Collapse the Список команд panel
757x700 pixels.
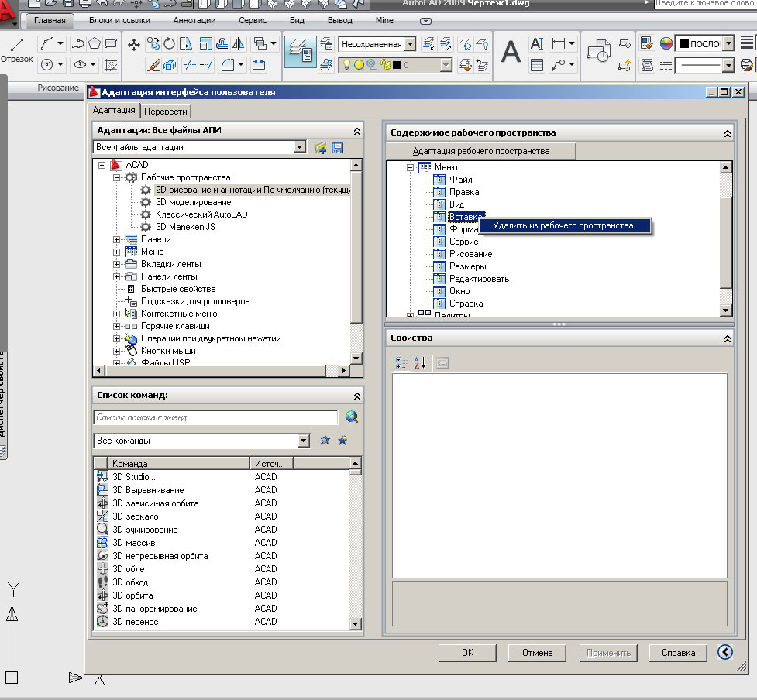point(356,396)
